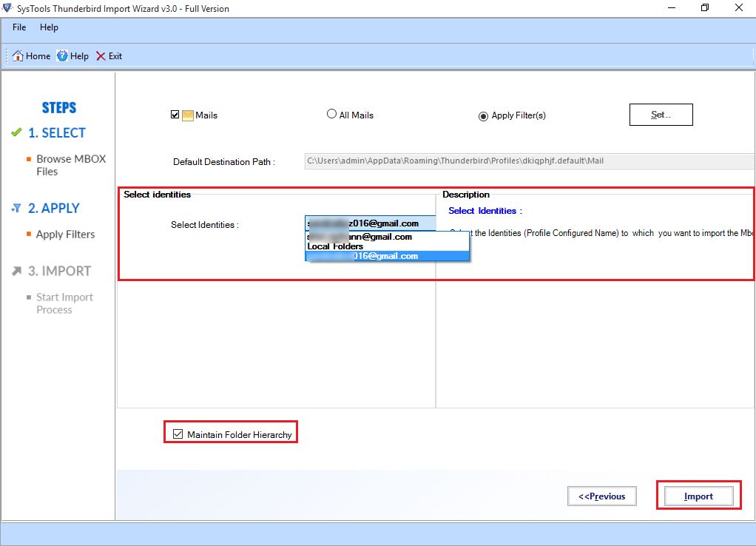Select the Apply Filter(s) radio button
The image size is (756, 546).
point(484,115)
